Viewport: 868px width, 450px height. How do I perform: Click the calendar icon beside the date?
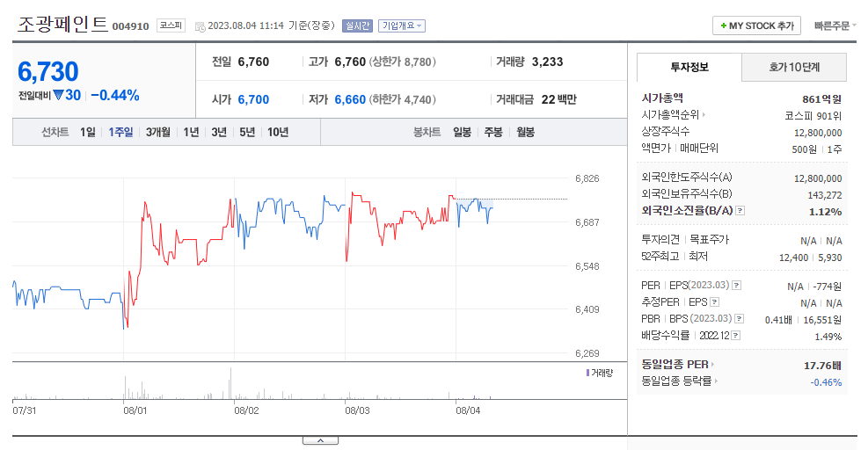[201, 26]
